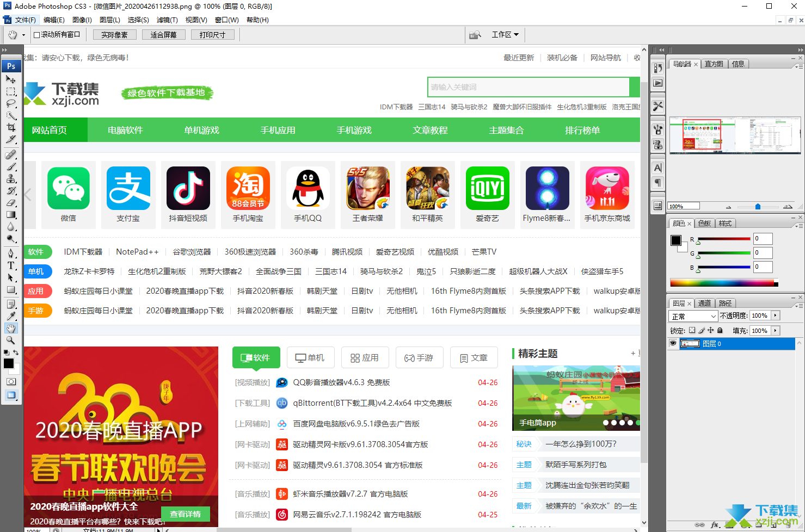Select the Magic Wand tool

(11, 115)
